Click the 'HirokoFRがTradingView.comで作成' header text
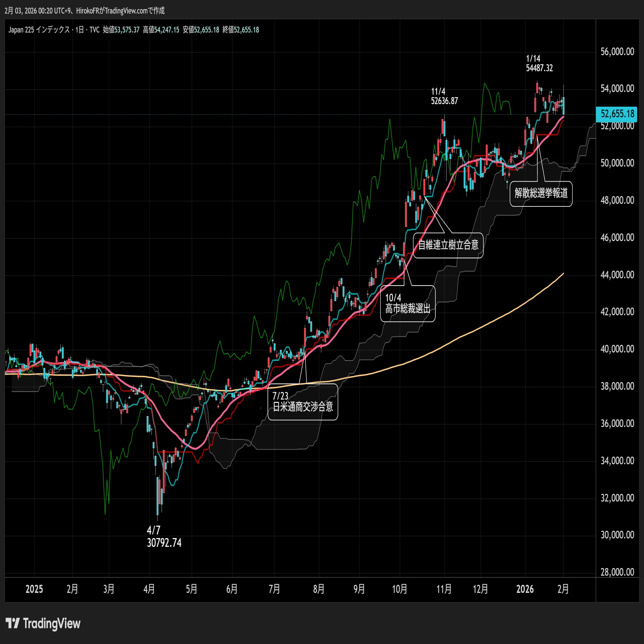 (120, 11)
